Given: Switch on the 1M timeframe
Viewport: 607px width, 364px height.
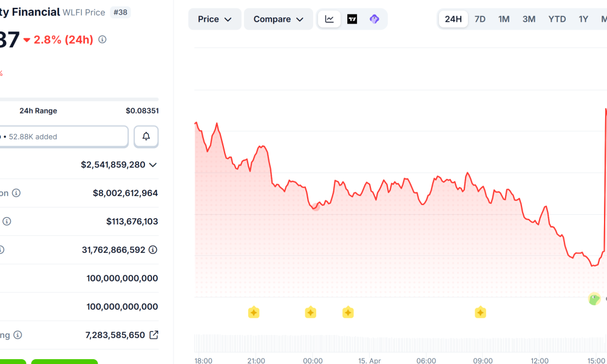Looking at the screenshot, I should tap(503, 19).
